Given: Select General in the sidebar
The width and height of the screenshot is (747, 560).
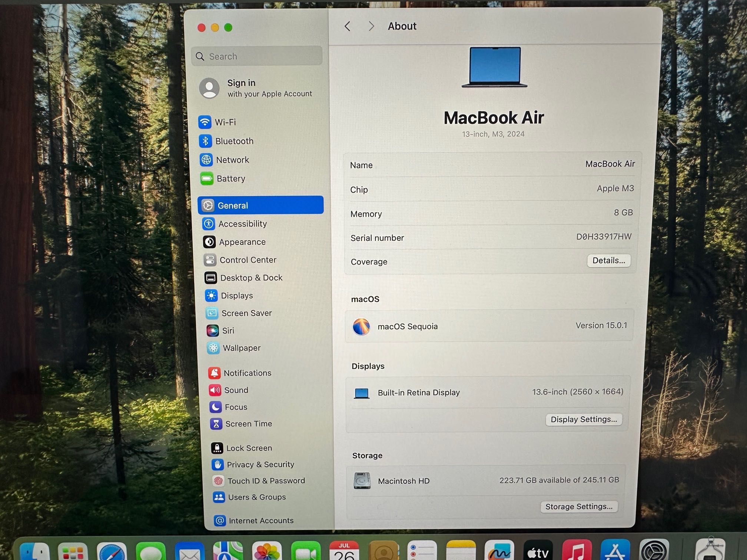Looking at the screenshot, I should (x=260, y=205).
